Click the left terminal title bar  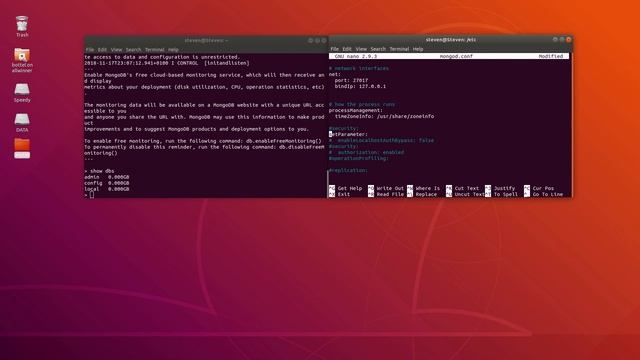206,40
